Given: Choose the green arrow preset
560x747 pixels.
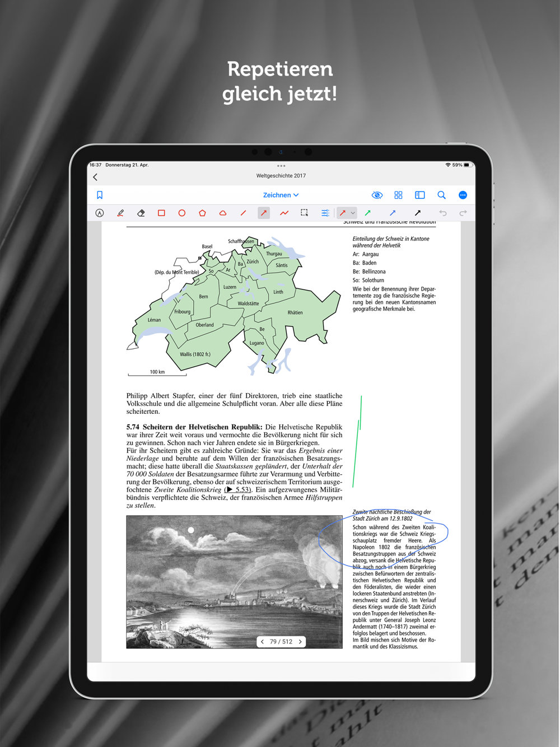Looking at the screenshot, I should coord(368,213).
